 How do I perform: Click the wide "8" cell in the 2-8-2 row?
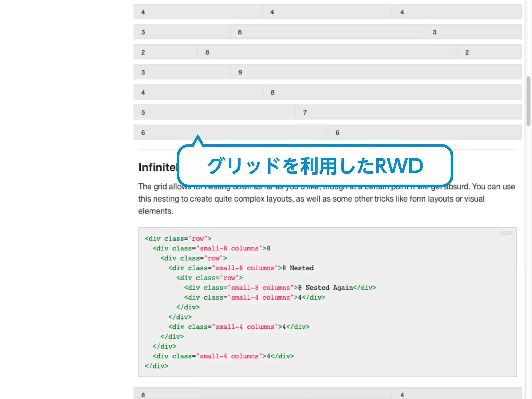pos(327,52)
